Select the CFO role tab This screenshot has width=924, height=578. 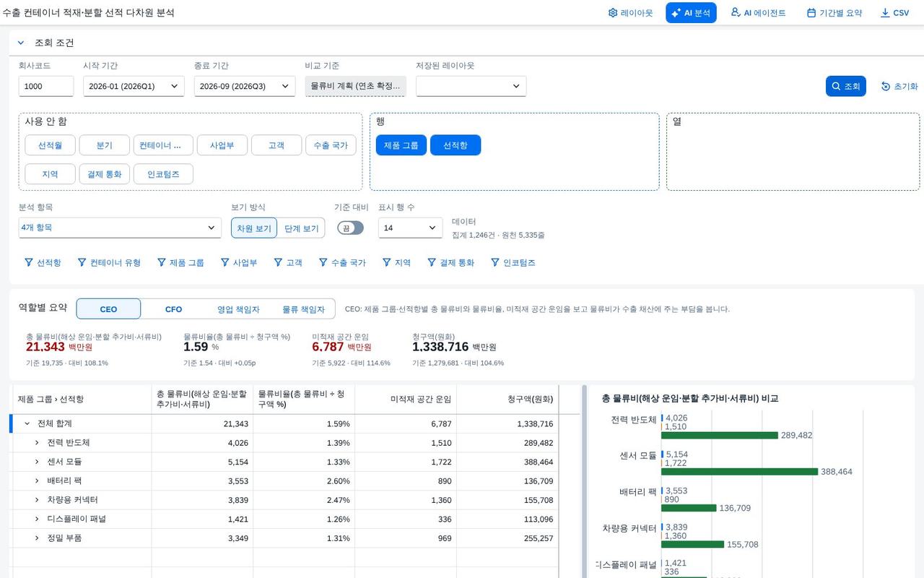[173, 309]
